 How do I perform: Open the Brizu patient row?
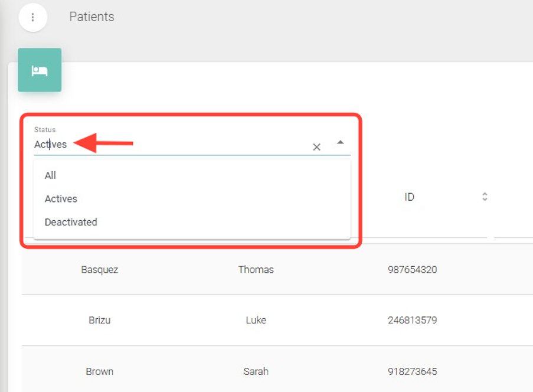click(100, 321)
